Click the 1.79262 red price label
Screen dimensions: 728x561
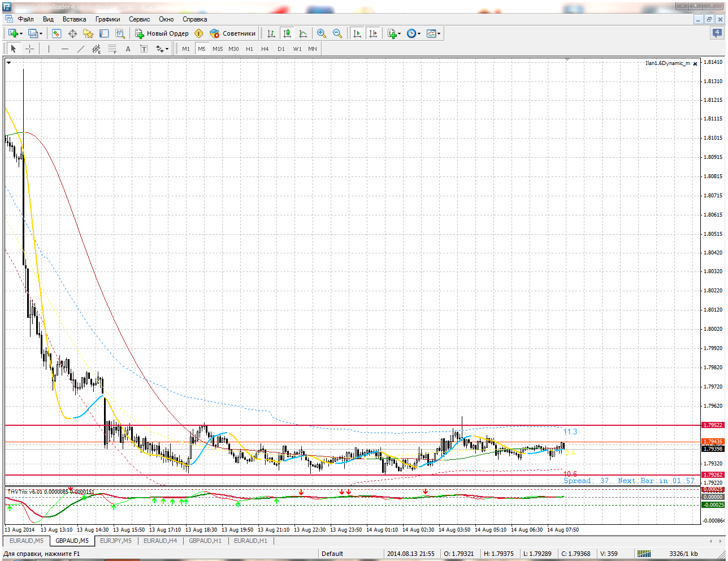713,475
